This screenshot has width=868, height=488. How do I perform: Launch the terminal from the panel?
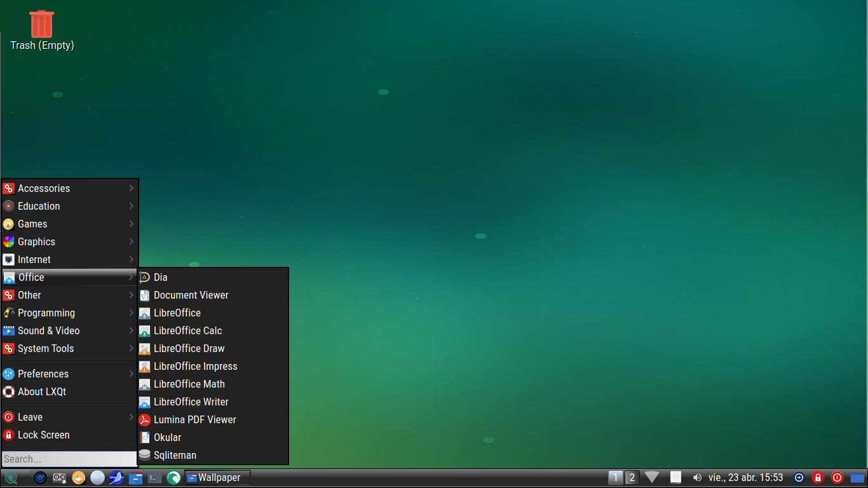tap(154, 478)
